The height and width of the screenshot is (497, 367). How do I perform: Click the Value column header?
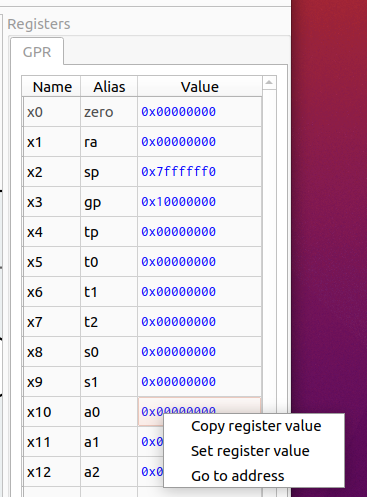(x=200, y=87)
